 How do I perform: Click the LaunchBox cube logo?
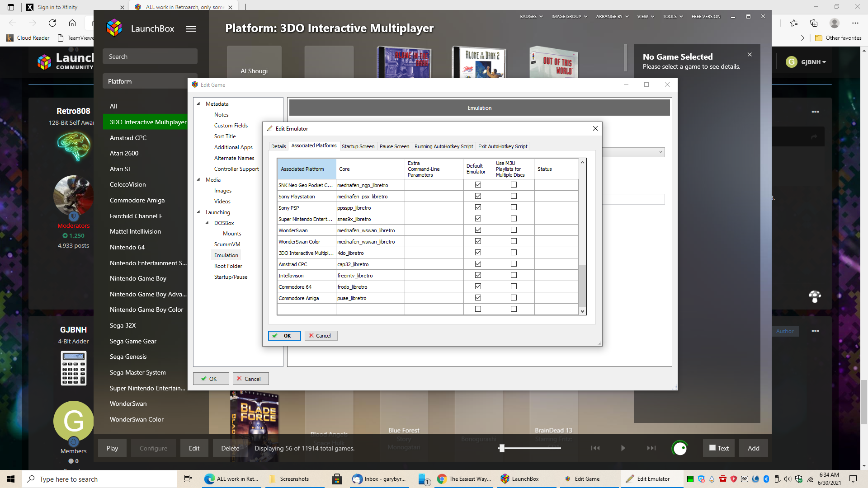tap(114, 28)
